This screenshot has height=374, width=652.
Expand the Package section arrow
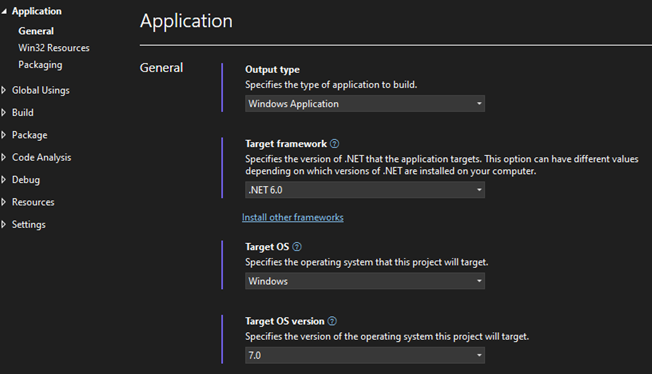coord(4,135)
